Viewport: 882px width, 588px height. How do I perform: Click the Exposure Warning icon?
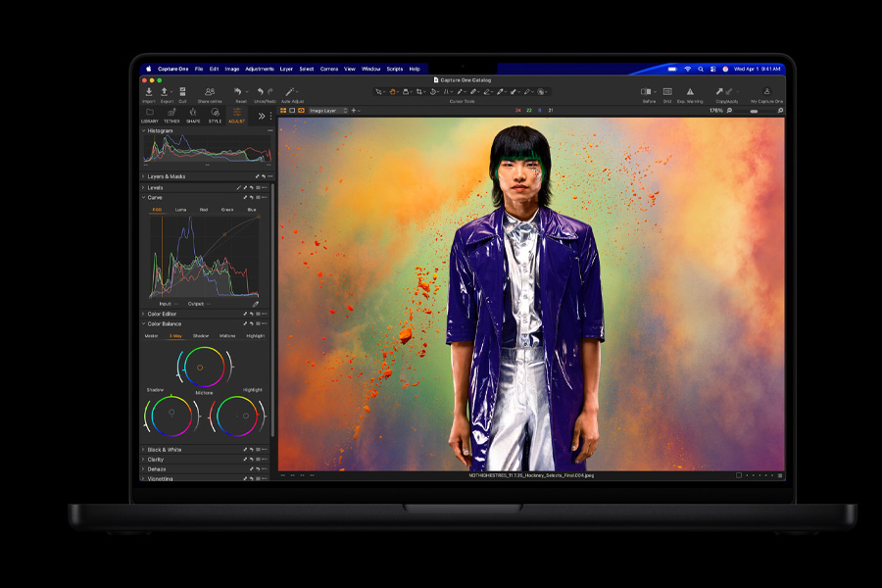click(x=689, y=91)
